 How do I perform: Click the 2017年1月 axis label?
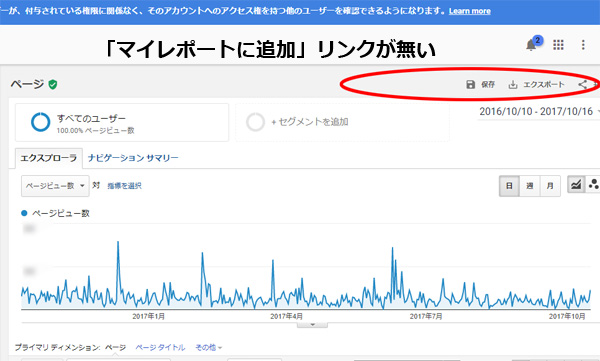point(148,316)
